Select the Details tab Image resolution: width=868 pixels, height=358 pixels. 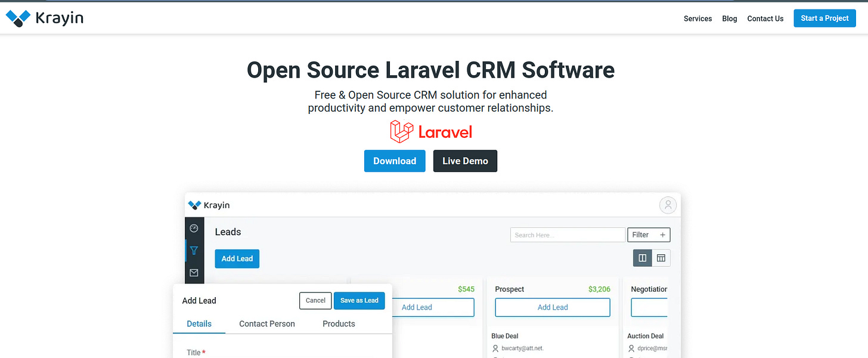pyautogui.click(x=199, y=324)
